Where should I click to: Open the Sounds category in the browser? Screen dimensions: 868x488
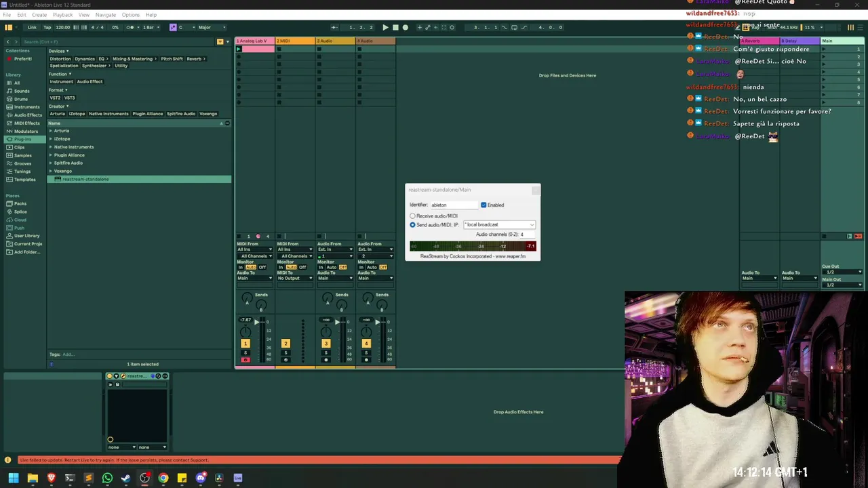(22, 91)
